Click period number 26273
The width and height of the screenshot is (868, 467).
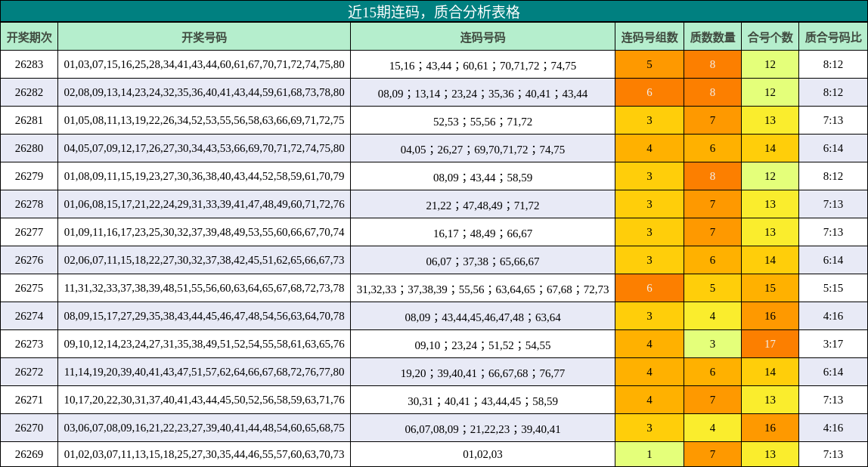(29, 344)
